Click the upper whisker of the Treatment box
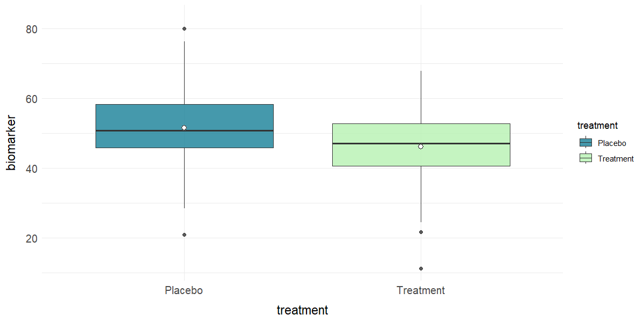 [421, 97]
